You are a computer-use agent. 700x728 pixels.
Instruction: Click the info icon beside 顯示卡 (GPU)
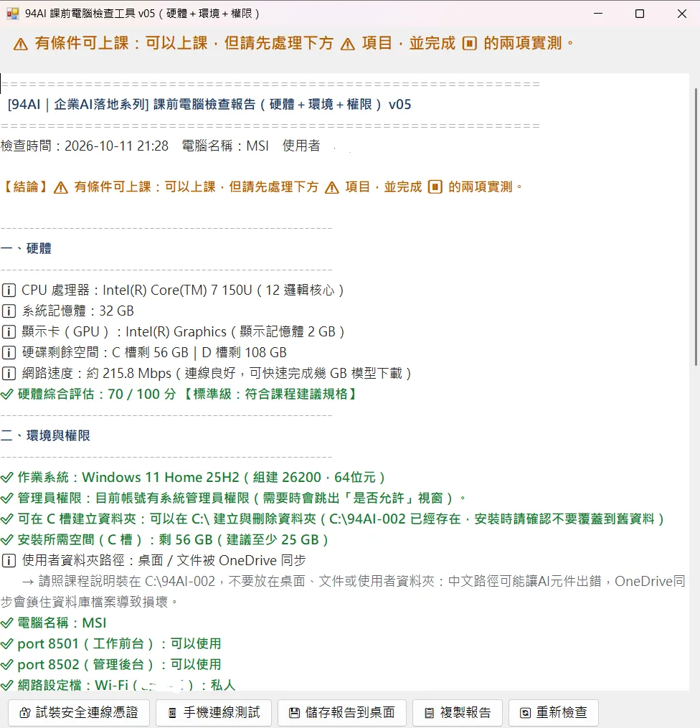(9, 332)
